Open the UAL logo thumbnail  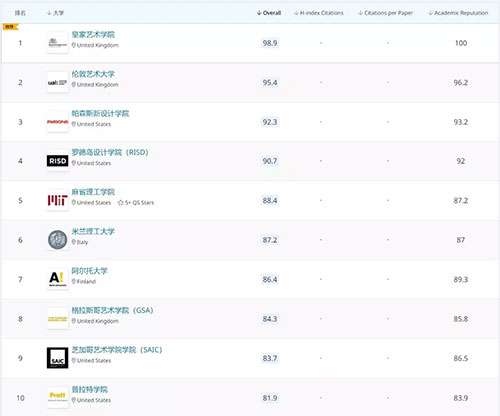pos(57,82)
